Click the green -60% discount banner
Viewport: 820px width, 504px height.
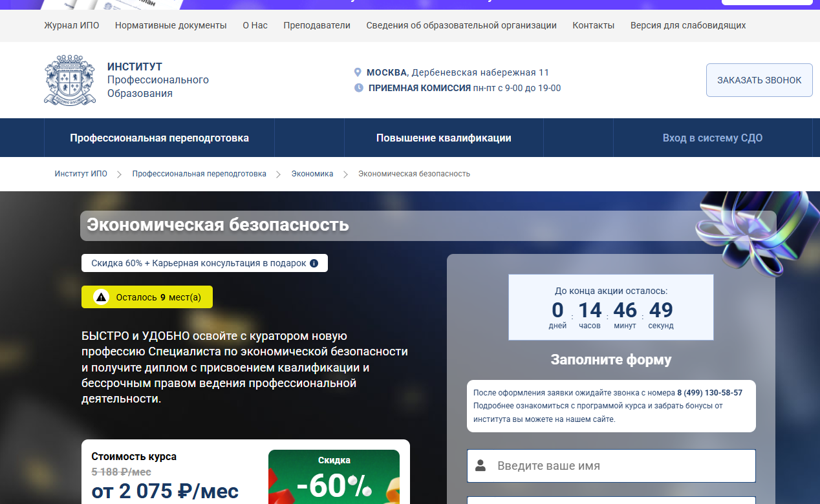(x=334, y=478)
